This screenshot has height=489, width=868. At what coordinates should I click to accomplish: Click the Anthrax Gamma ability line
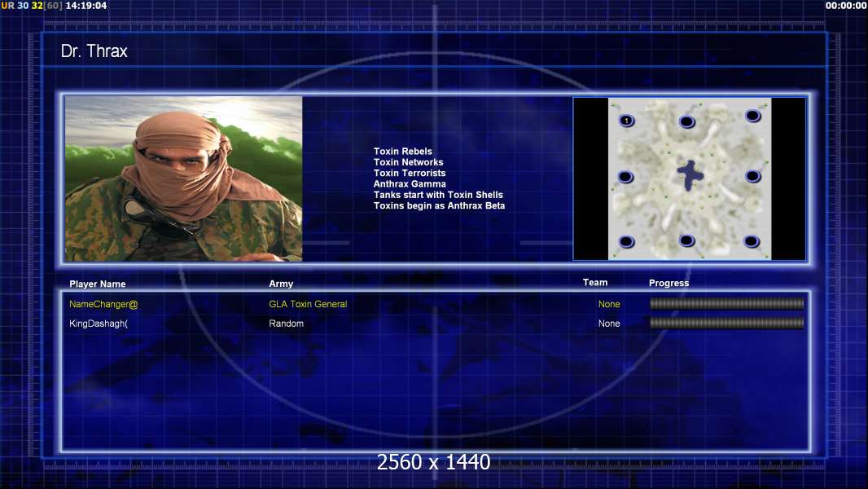coord(409,184)
